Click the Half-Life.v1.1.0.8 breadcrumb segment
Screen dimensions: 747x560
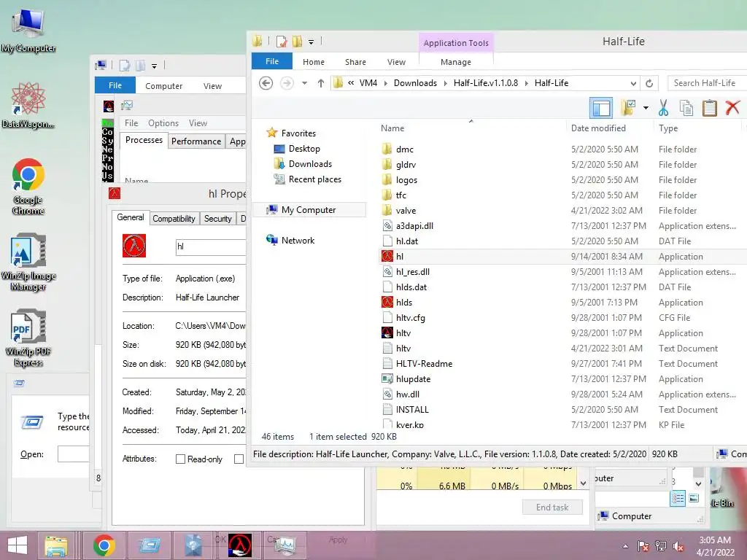coord(485,83)
